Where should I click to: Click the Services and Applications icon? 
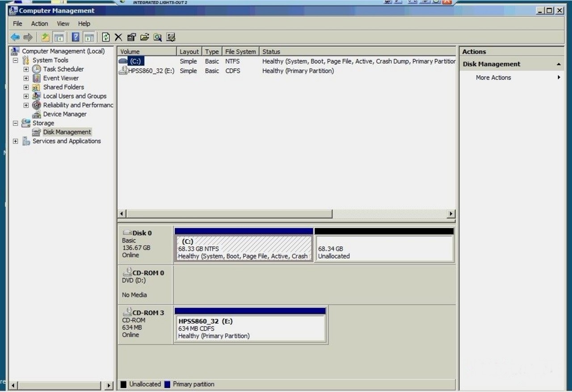26,141
